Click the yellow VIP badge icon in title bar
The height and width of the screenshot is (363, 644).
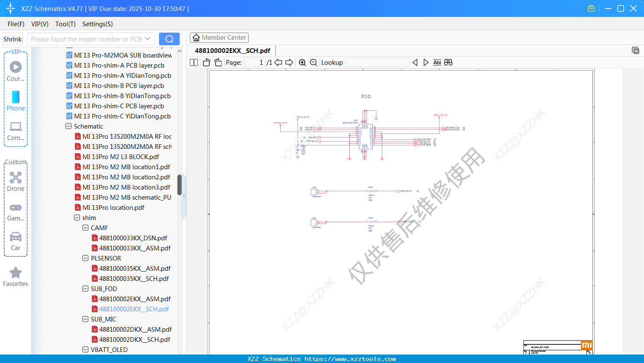[x=591, y=8]
